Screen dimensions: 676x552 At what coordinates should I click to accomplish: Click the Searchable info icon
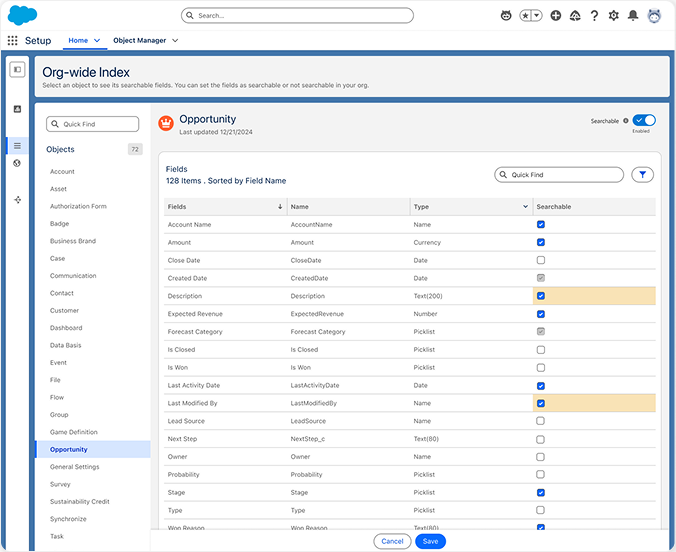[x=626, y=121]
